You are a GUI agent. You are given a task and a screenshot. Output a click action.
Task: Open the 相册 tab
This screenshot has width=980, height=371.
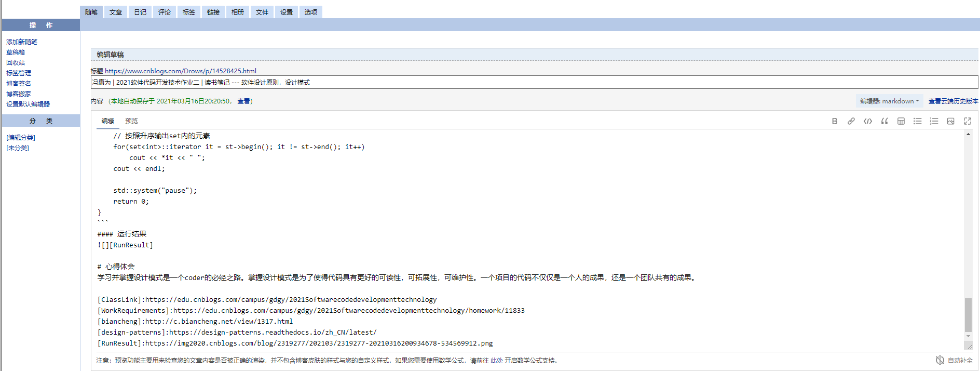coord(238,12)
